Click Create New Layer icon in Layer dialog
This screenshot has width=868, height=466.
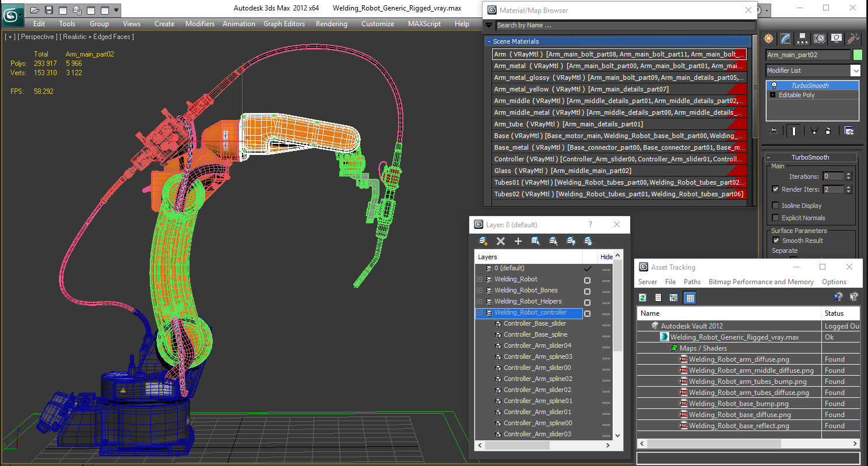click(x=483, y=241)
